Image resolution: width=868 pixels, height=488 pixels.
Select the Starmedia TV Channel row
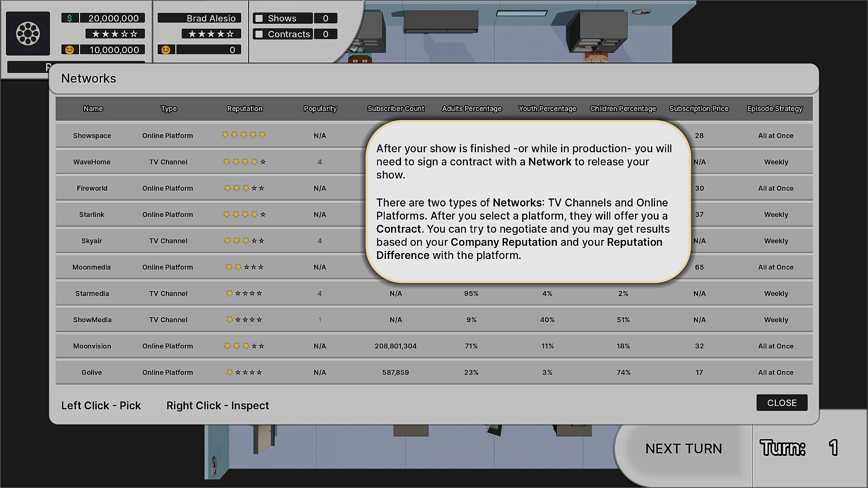(x=92, y=294)
